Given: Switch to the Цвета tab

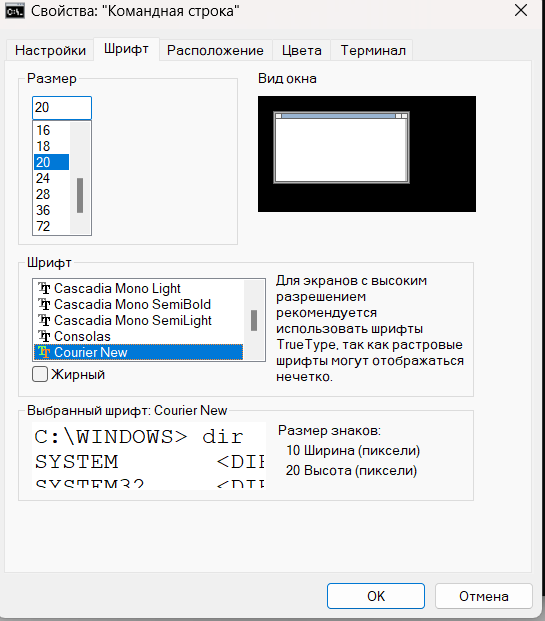Looking at the screenshot, I should pyautogui.click(x=301, y=50).
